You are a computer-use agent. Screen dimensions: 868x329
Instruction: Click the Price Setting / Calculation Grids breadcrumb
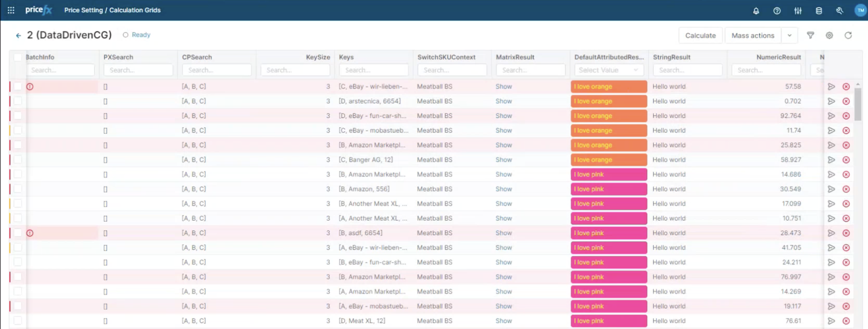[112, 10]
